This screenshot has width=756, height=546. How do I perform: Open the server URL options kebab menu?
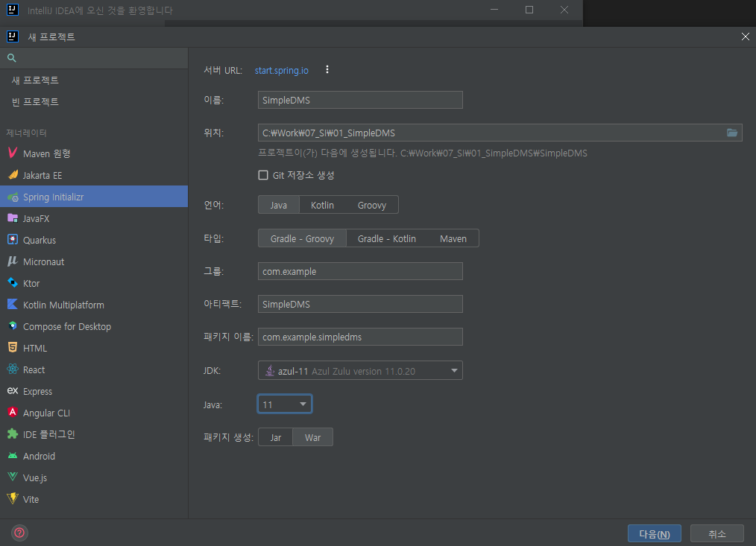(327, 69)
